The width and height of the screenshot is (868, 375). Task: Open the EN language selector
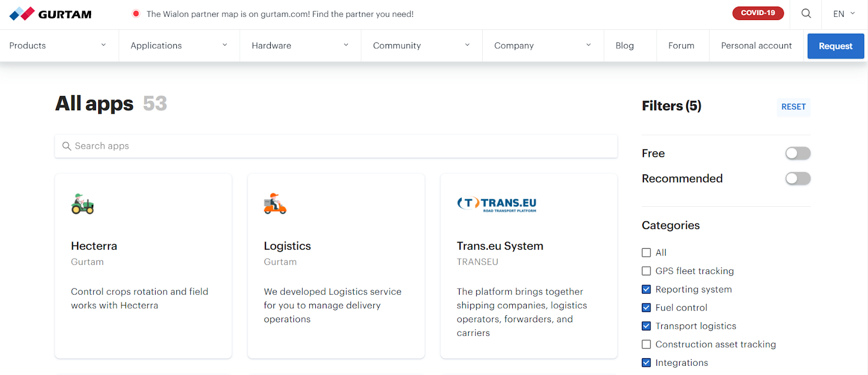(x=844, y=14)
